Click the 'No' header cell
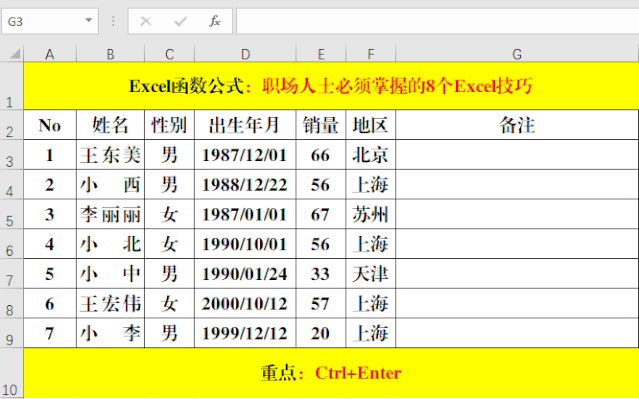 point(50,125)
